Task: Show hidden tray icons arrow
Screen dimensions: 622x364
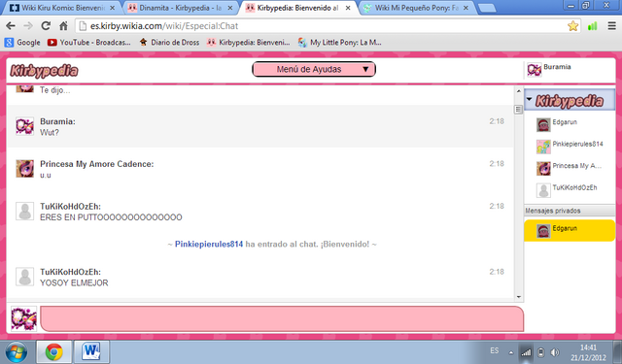Action: click(x=511, y=352)
